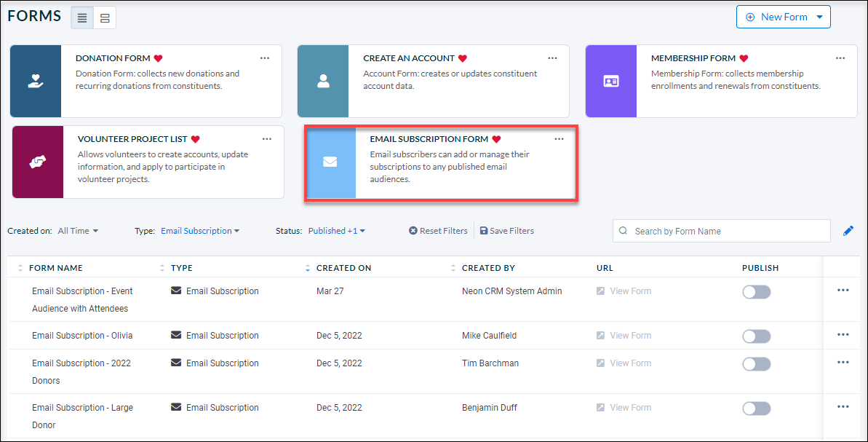Open row actions for Email Subscription - Large Donor
868x442 pixels.
[x=843, y=406]
